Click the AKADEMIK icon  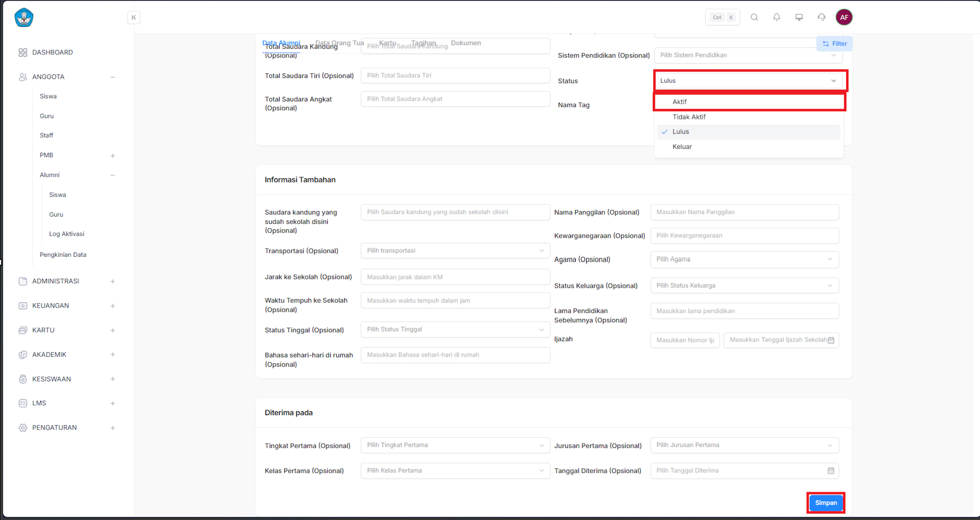(x=23, y=354)
